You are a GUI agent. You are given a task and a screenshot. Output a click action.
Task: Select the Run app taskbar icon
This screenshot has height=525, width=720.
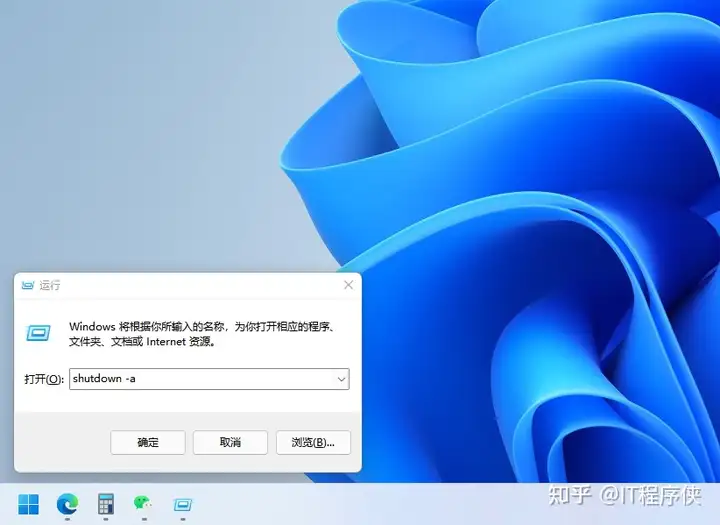coord(183,505)
